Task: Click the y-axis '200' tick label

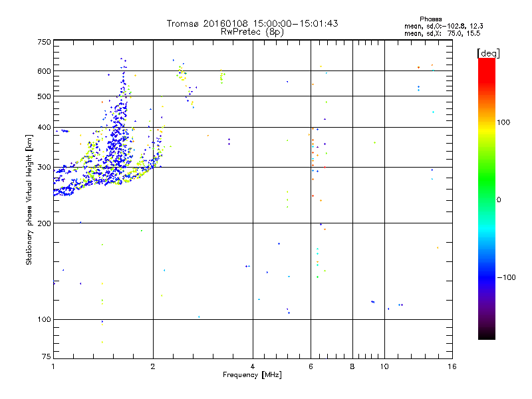Action: point(44,223)
